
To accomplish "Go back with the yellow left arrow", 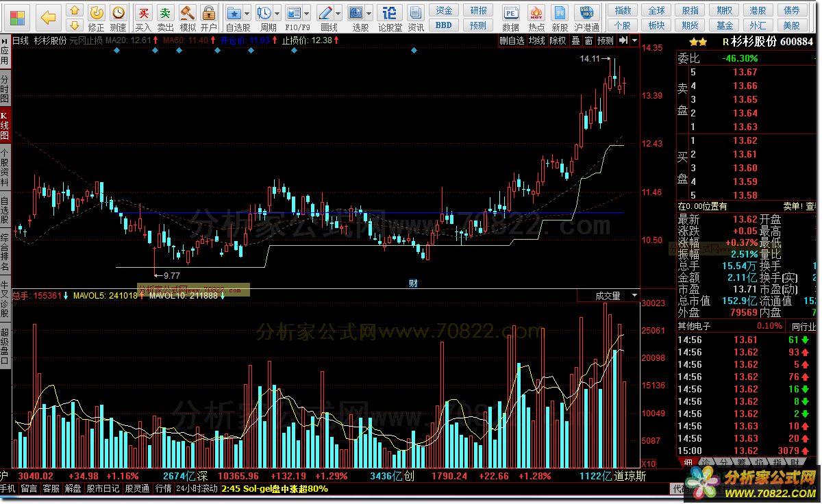I will tap(48, 17).
